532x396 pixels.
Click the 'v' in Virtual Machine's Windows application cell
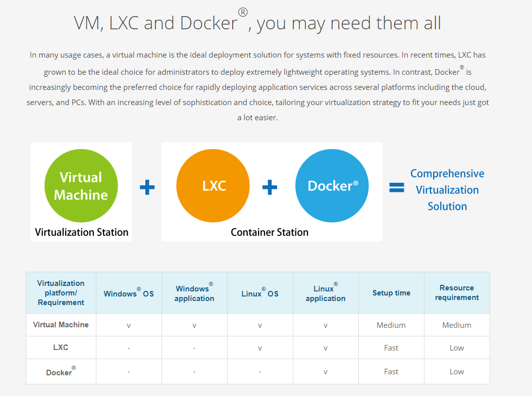[x=194, y=326]
